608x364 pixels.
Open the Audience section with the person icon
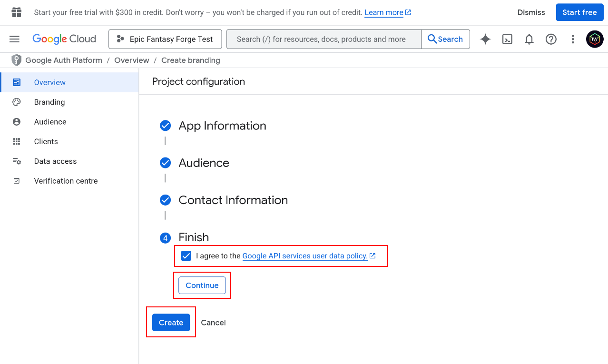pos(16,122)
